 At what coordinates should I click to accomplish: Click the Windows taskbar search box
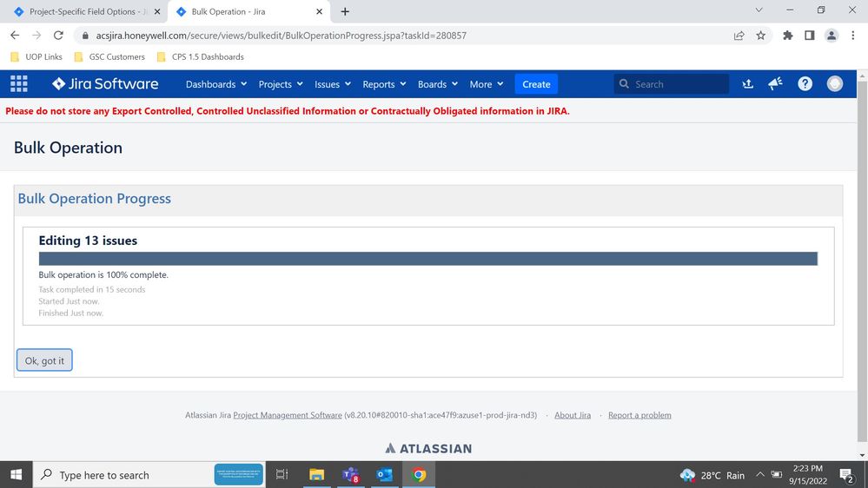[x=149, y=475]
